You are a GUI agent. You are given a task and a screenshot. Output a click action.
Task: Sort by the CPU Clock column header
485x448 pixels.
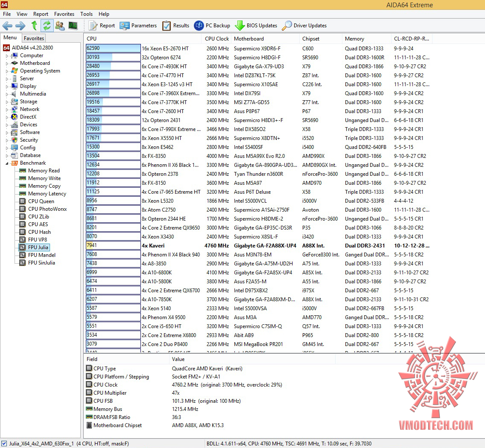[217, 39]
